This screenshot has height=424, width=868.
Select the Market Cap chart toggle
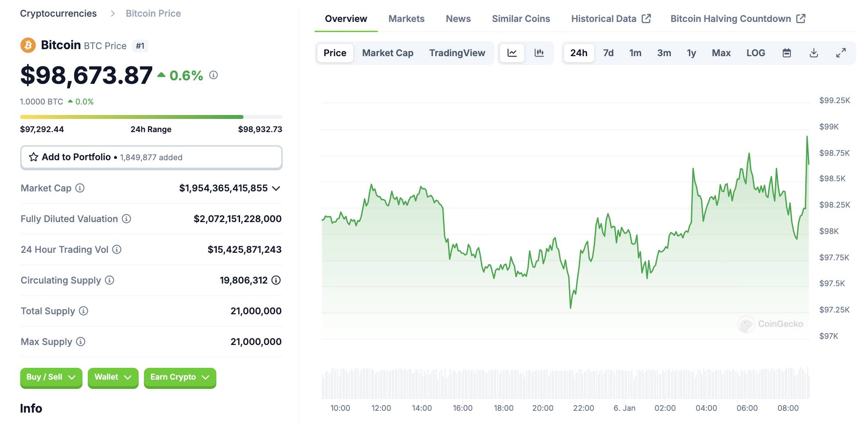click(x=388, y=53)
